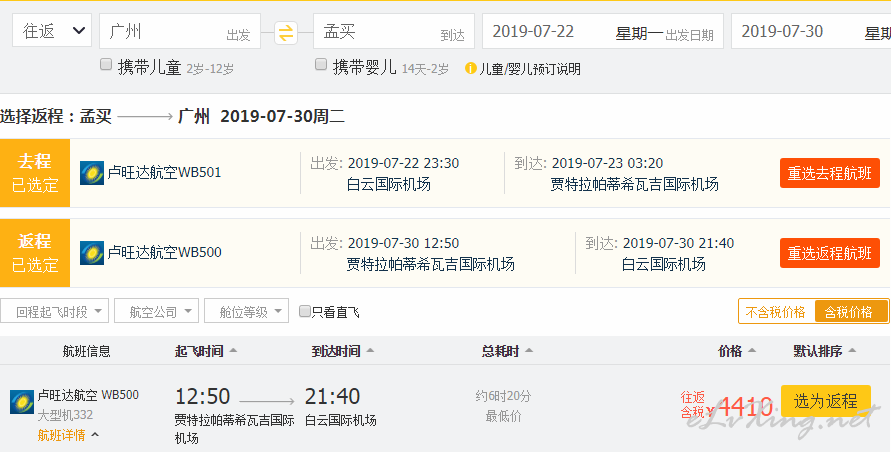Pick return date 2019-07-30
The height and width of the screenshot is (452, 891).
(811, 31)
